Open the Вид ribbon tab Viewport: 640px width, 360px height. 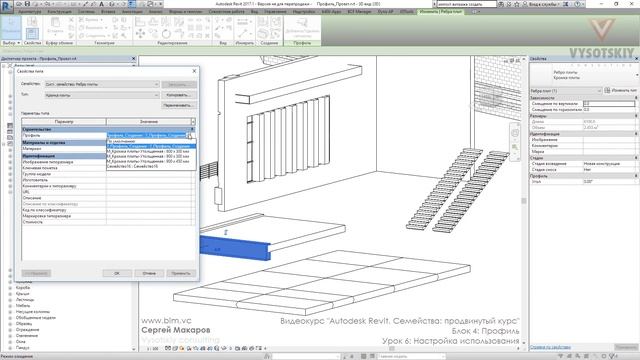[x=254, y=12]
